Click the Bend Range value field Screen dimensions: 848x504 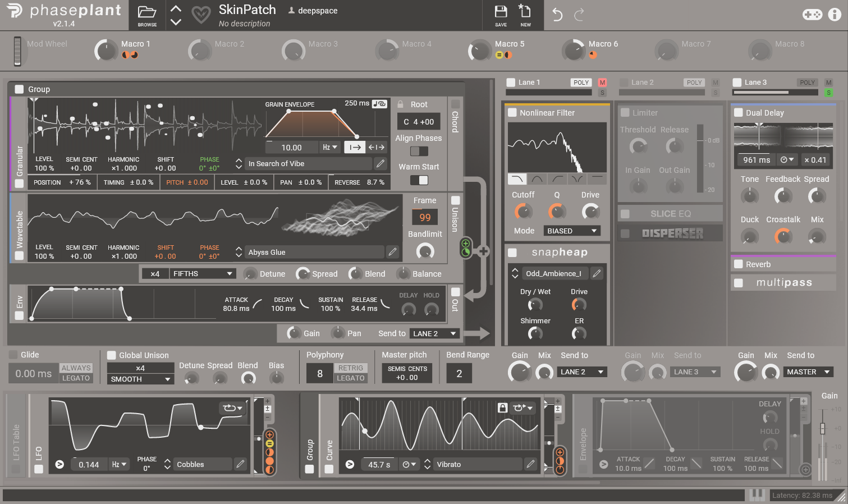coord(459,373)
